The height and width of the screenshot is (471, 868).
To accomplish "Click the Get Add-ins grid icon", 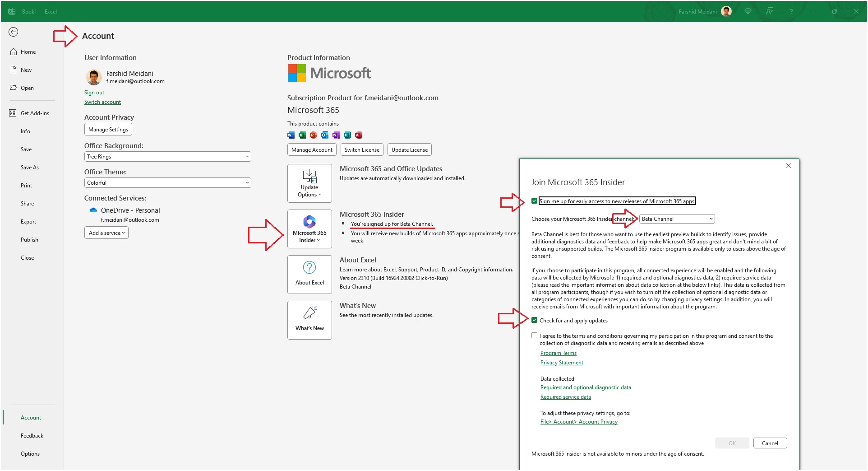I will coord(13,113).
